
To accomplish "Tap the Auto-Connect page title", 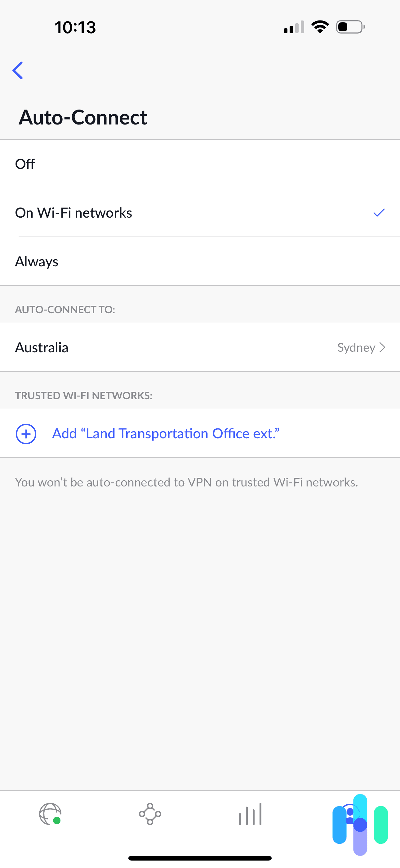I will tap(83, 117).
